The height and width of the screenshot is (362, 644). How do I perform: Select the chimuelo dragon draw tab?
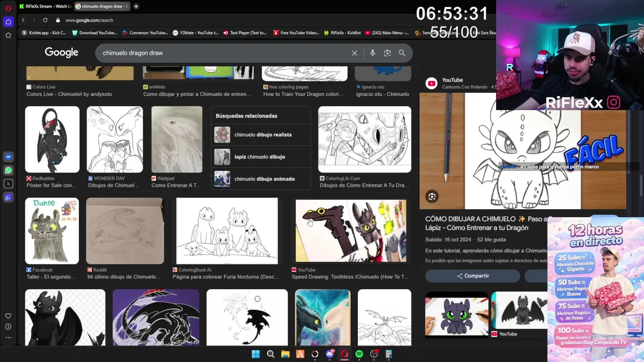pyautogui.click(x=102, y=6)
